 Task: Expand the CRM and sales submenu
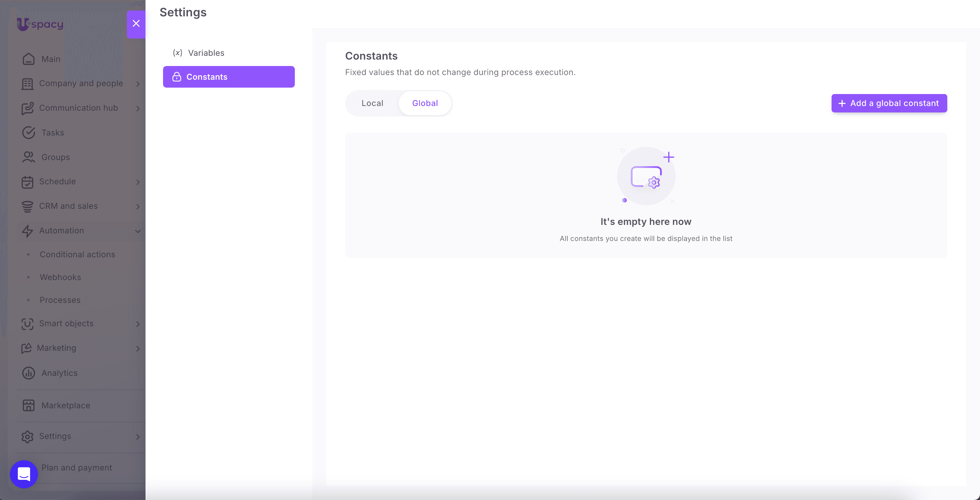(x=138, y=207)
